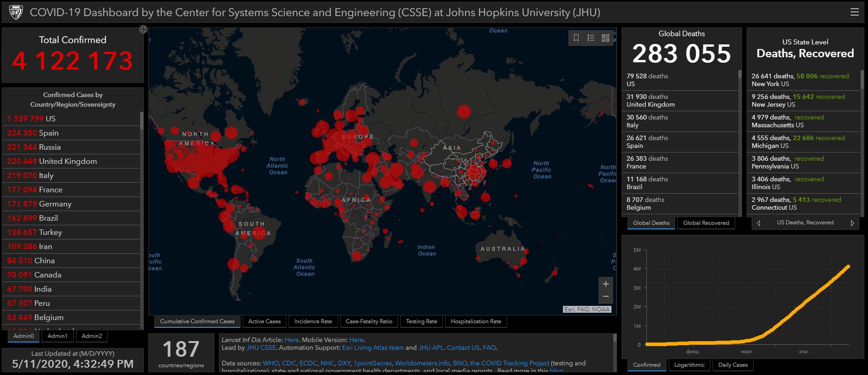Go to next US state panel

(x=852, y=223)
